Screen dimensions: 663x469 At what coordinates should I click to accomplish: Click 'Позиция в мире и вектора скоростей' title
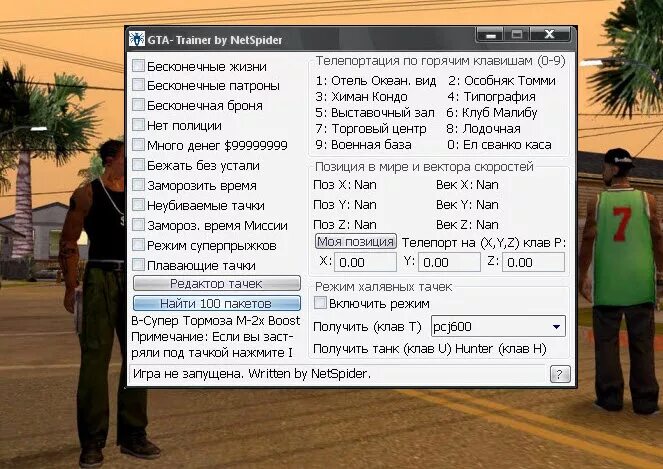424,167
